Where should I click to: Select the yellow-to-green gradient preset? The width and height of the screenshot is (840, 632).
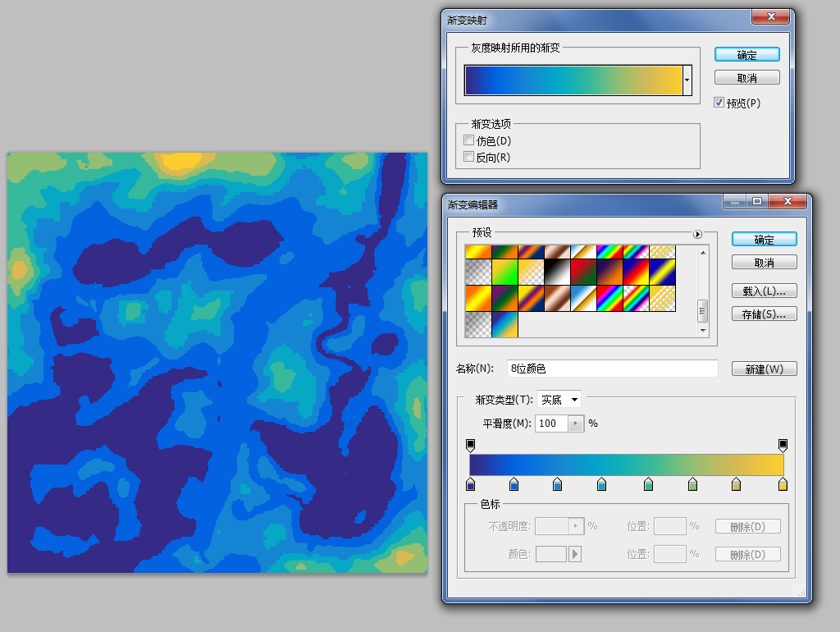(x=504, y=272)
